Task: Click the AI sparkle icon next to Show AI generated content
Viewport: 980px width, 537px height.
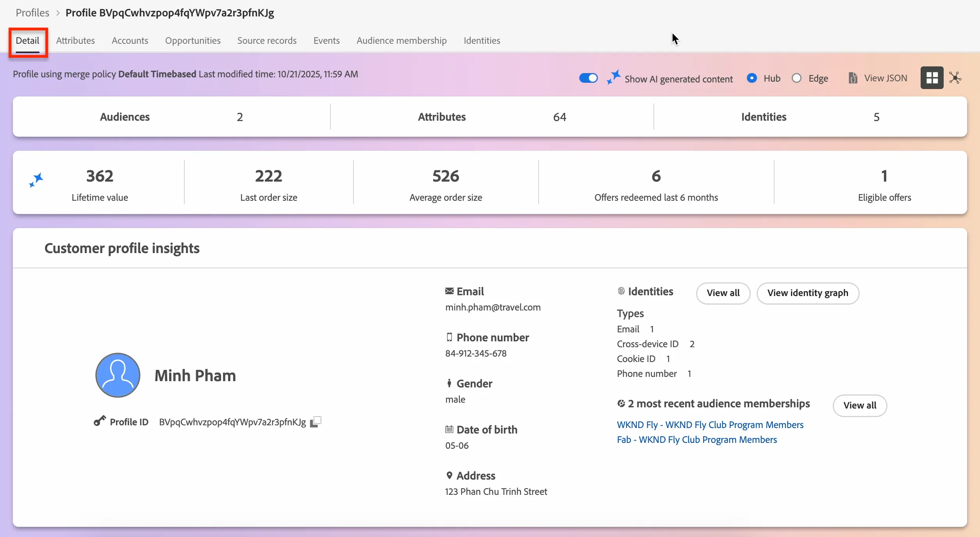Action: 613,77
